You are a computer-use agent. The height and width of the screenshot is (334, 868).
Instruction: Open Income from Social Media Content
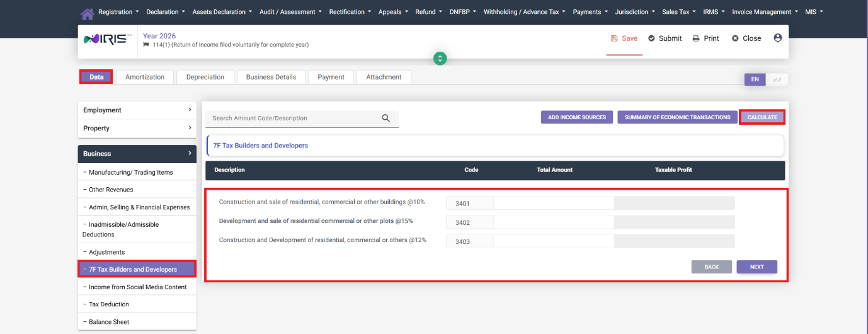pos(137,287)
